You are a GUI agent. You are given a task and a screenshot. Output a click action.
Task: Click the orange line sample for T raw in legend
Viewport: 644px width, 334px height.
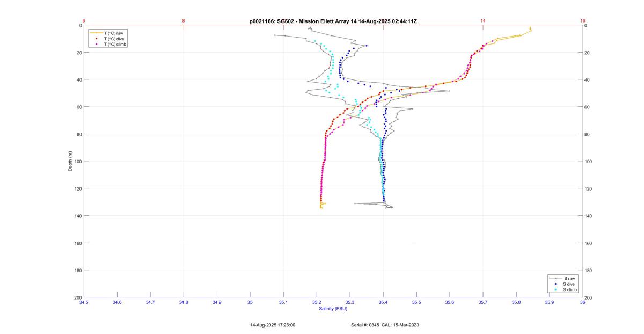click(97, 33)
